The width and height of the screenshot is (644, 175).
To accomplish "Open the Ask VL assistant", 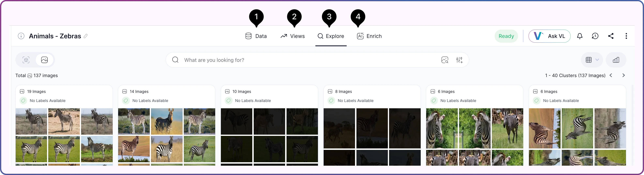I will click(550, 36).
